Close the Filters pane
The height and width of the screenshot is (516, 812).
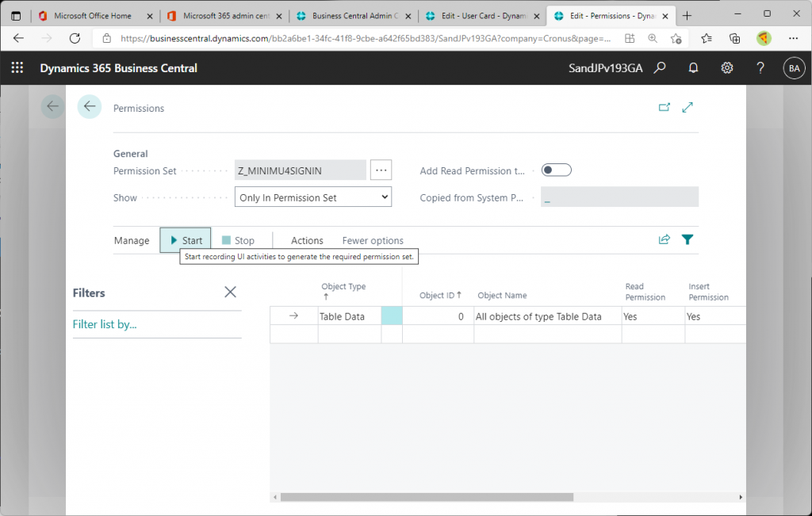coord(230,292)
